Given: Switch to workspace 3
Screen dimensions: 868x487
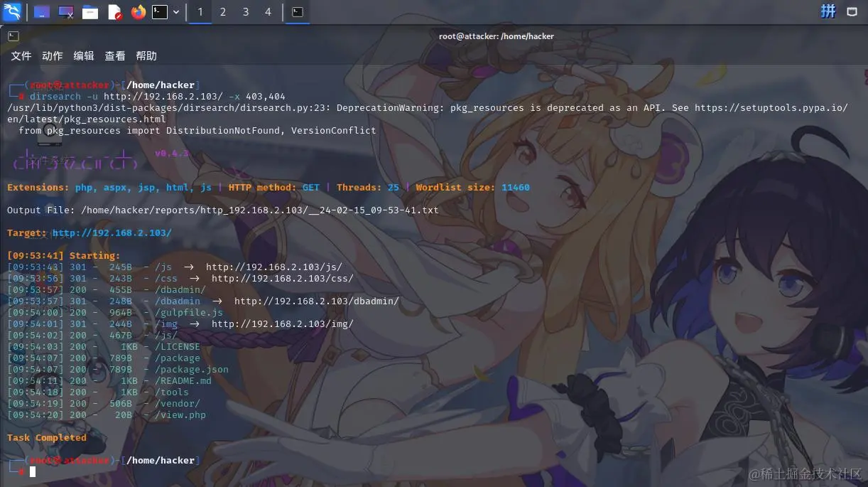Looking at the screenshot, I should click(x=246, y=12).
